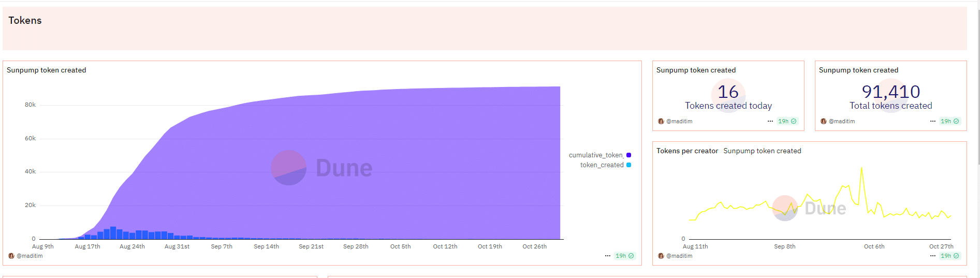The height and width of the screenshot is (278, 980).
Task: Click the maditim avatar in Tokens created today card
Action: (661, 121)
